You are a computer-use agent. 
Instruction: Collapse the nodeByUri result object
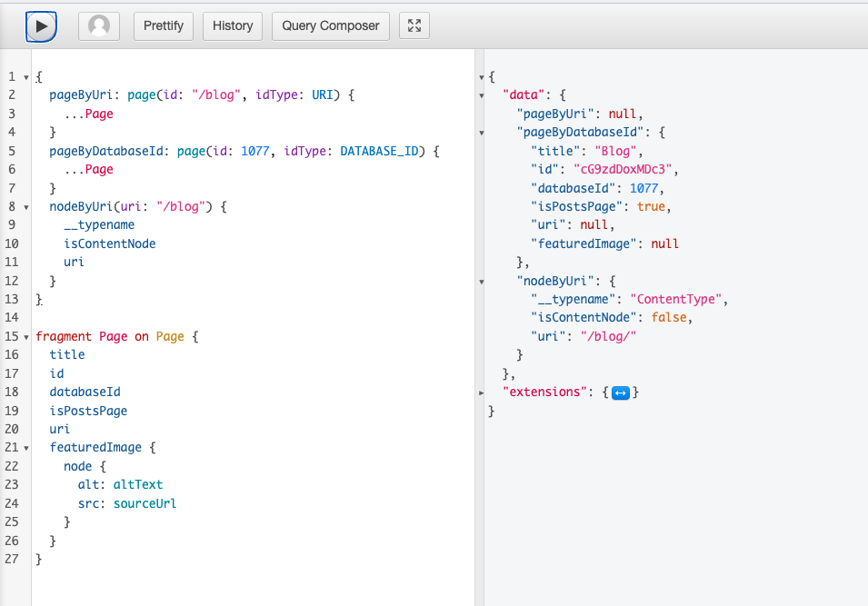479,281
